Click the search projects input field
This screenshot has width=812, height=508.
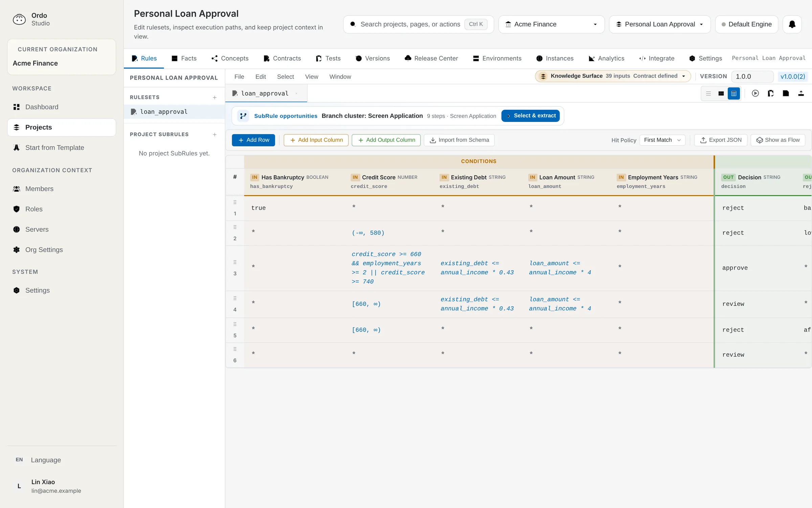[418, 24]
